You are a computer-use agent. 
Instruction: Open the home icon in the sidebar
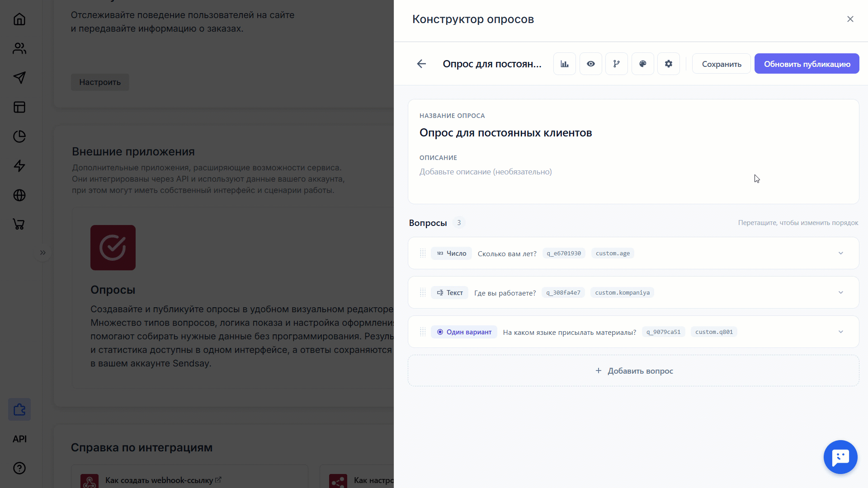(x=19, y=19)
